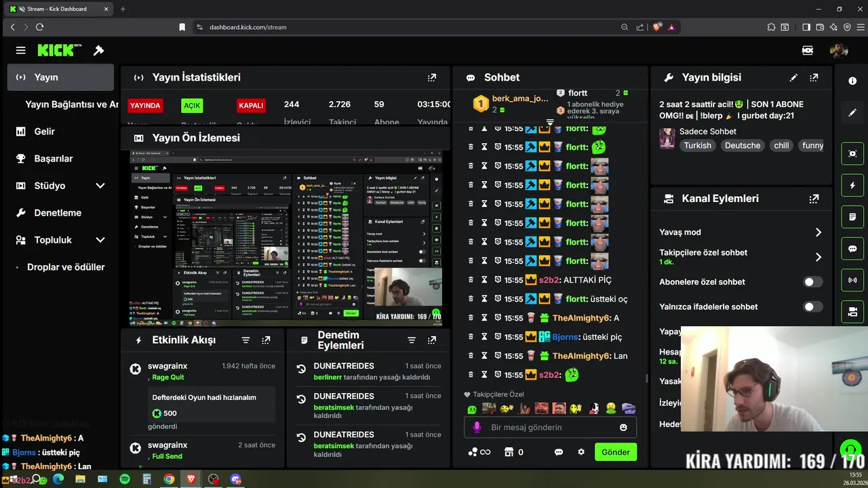Click the green chat bubble sidebar icon
The width and height of the screenshot is (868, 488).
[852, 249]
